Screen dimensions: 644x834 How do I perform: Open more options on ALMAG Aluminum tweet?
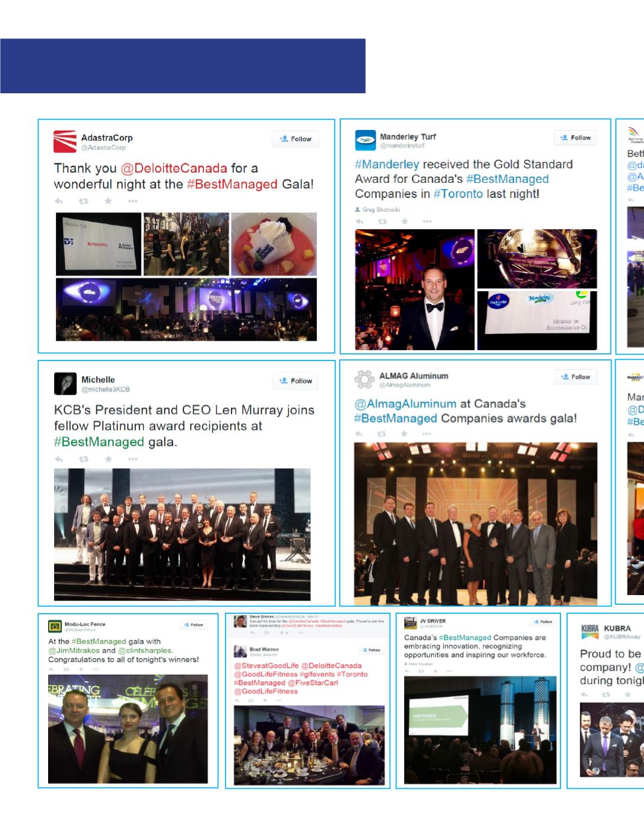click(x=427, y=433)
